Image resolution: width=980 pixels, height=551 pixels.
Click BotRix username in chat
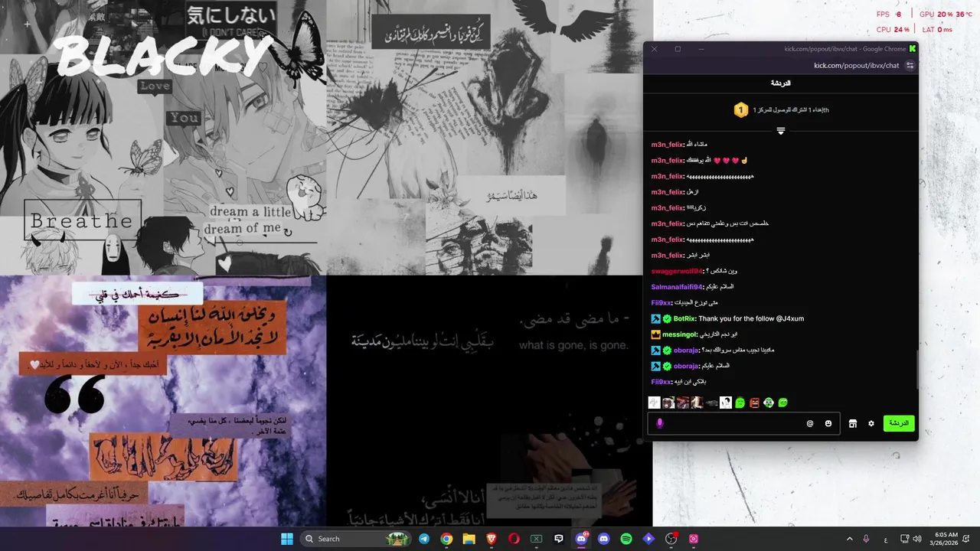684,318
